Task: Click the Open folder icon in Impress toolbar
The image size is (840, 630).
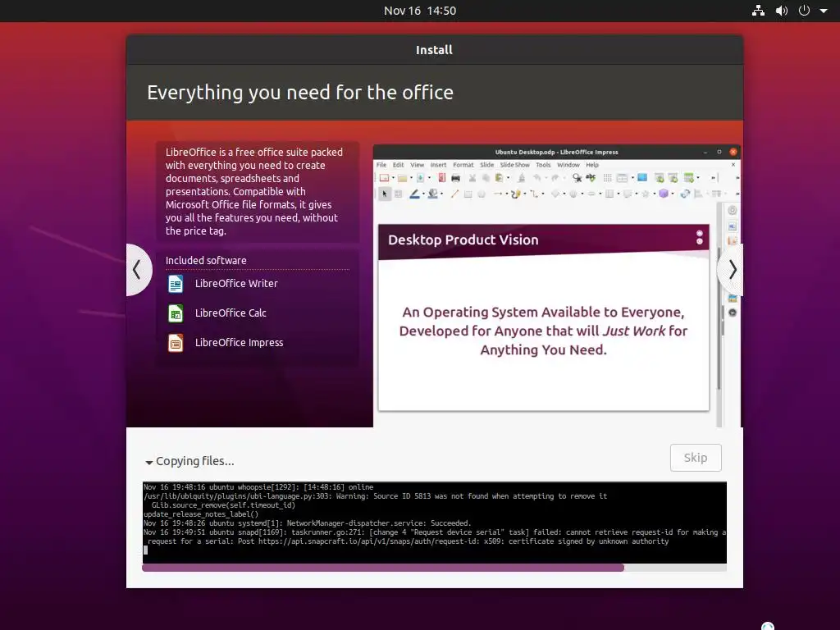Action: [402, 178]
